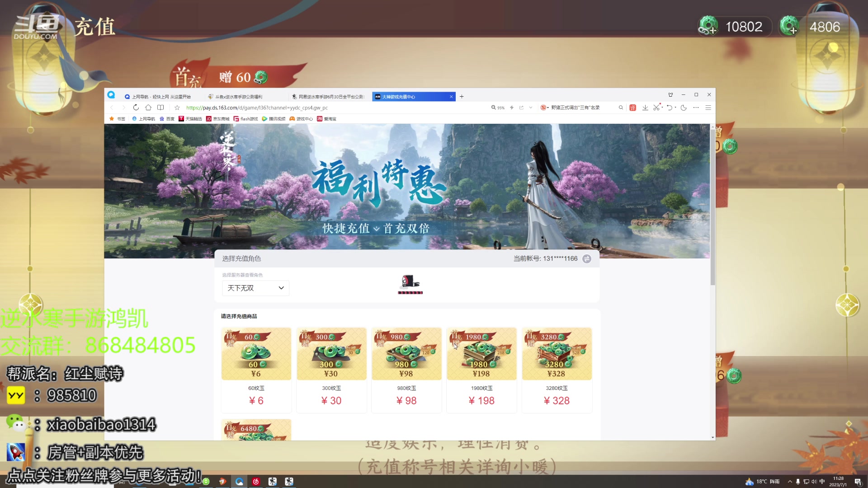Image resolution: width=868 pixels, height=488 pixels.
Task: Choose the 1980纹玉 ¥198 package
Action: coord(481,370)
